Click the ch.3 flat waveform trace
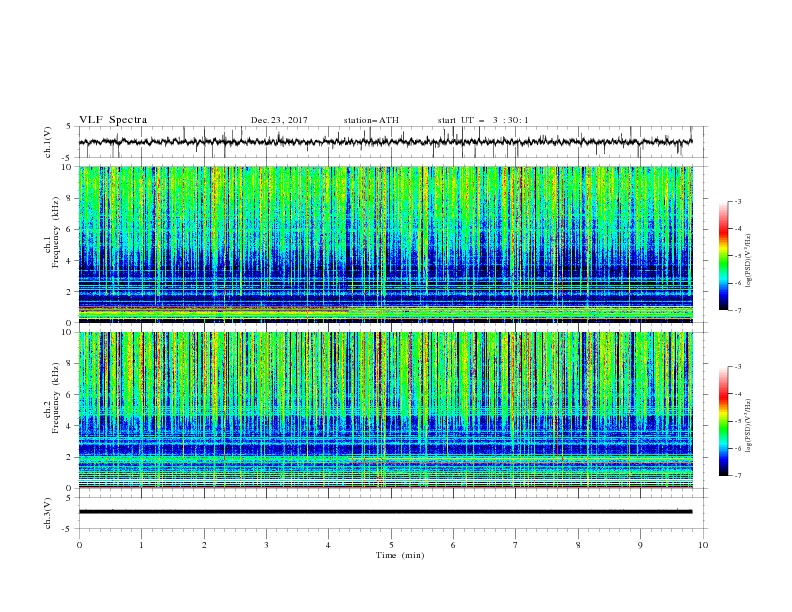Screen dimensions: 792x612 tap(385, 512)
